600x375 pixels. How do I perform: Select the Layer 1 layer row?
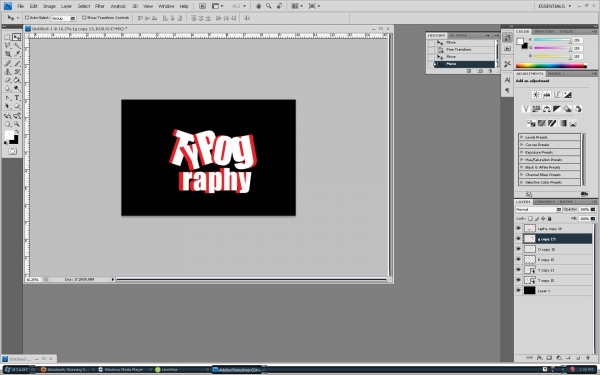point(553,291)
